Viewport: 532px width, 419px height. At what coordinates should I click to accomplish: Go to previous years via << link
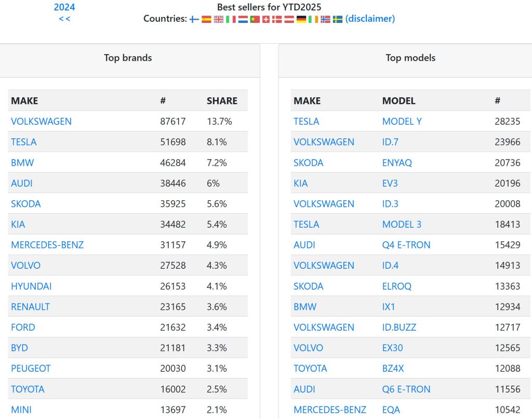coord(64,19)
